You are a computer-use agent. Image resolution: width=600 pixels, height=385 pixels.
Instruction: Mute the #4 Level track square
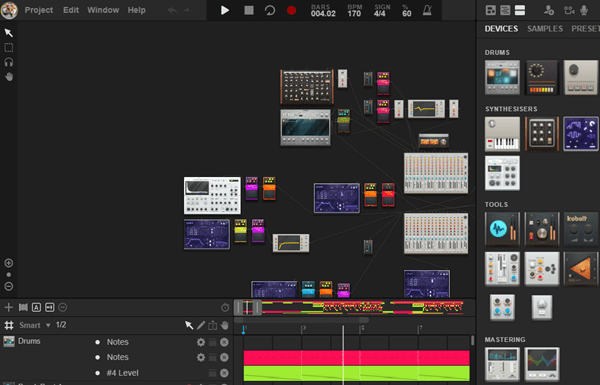(213, 373)
